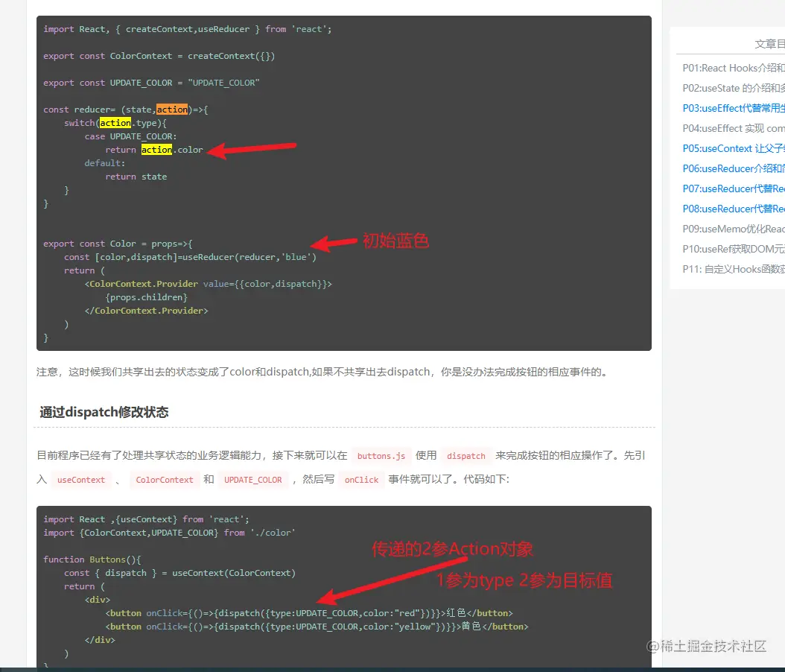Open the P06:useReducer article link
Screen dimensions: 785x672
tap(734, 169)
